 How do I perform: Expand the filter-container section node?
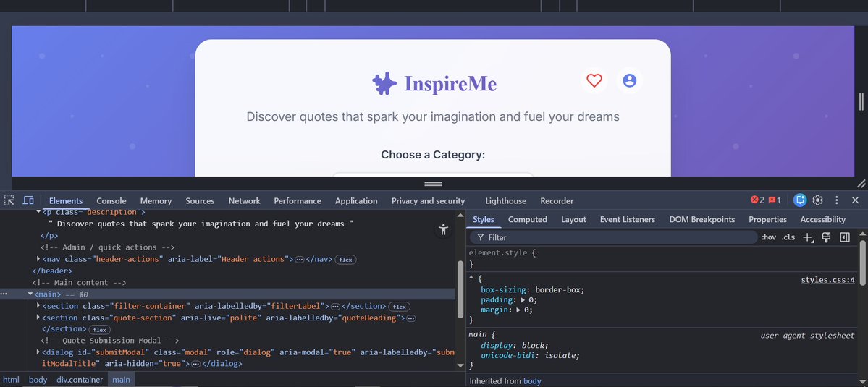point(38,306)
